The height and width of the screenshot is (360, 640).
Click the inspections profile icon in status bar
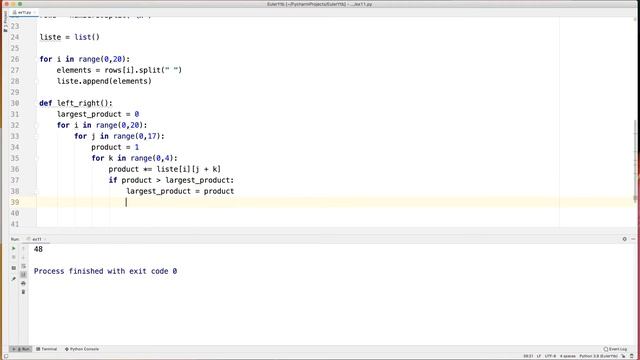coord(632,356)
